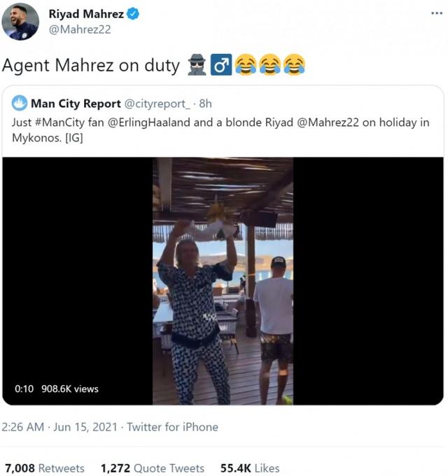Screen dimensions: 448x476
Task: Click the #ManCity hashtag
Action: [59, 122]
